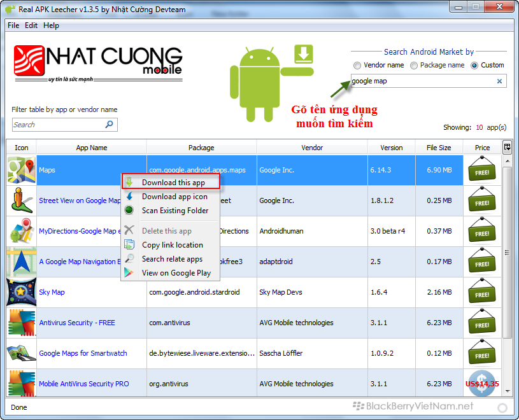Click the FREE tag in the adaptdroid row
Screen dimensions: 519x420
[482, 261]
